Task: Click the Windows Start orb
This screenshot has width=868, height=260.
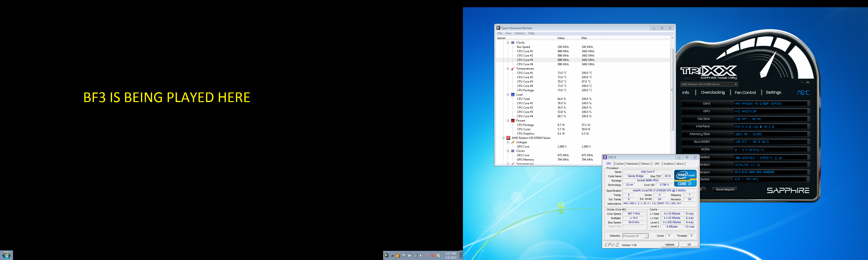Action: click(x=7, y=255)
